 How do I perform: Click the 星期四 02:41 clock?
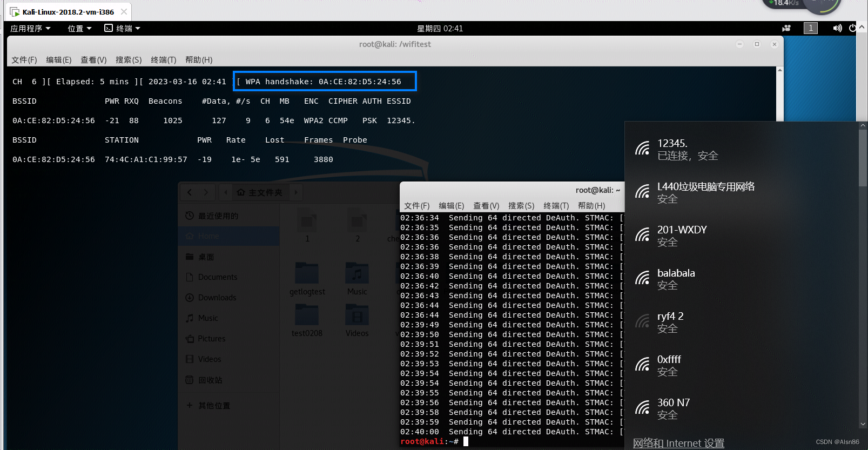(440, 28)
